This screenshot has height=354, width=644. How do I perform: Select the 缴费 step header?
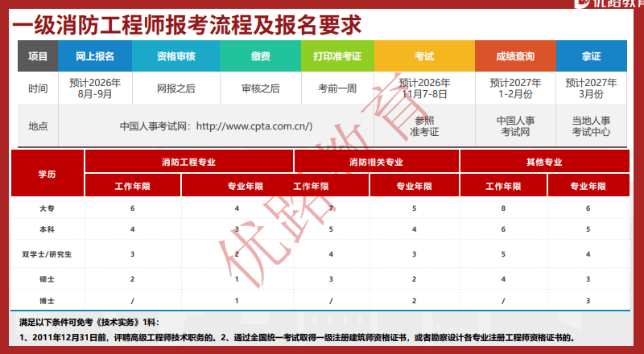(260, 56)
